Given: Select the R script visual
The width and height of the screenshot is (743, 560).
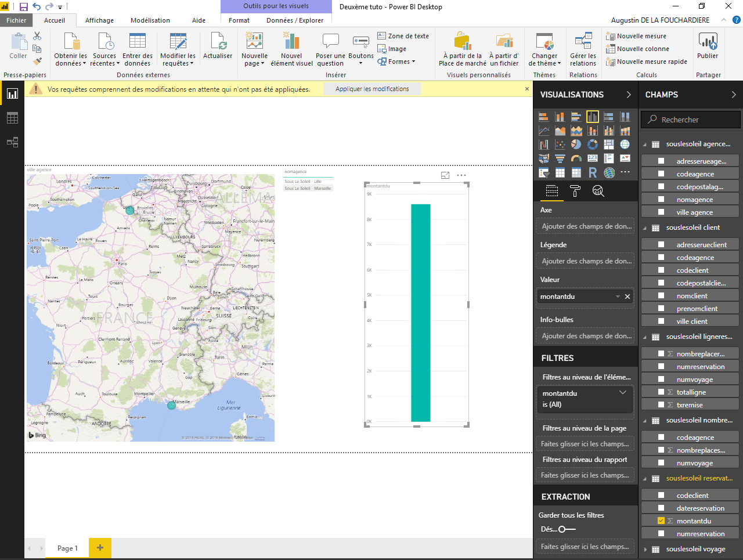Looking at the screenshot, I should [593, 172].
